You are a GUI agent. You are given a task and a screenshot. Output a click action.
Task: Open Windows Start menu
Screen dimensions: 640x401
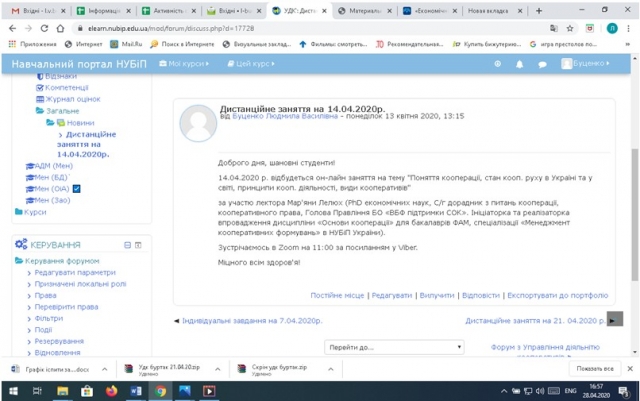13,391
